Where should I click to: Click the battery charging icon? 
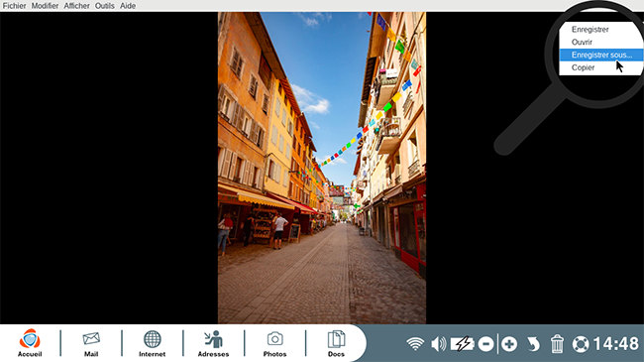[x=462, y=343]
